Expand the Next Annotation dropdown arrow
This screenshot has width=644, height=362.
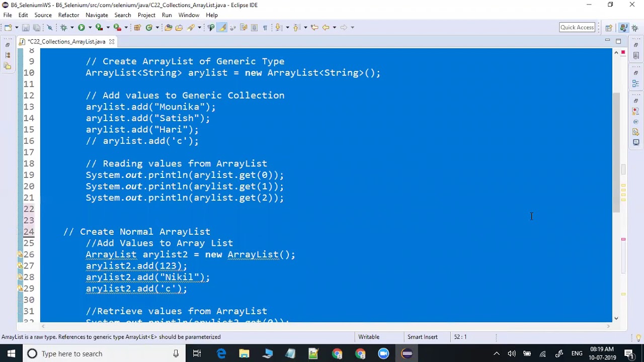[x=287, y=27]
